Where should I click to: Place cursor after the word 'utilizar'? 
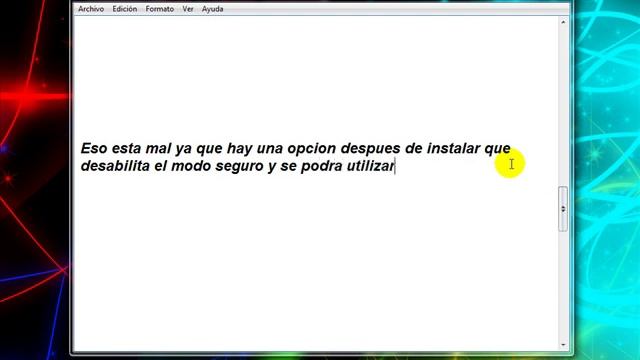[395, 166]
